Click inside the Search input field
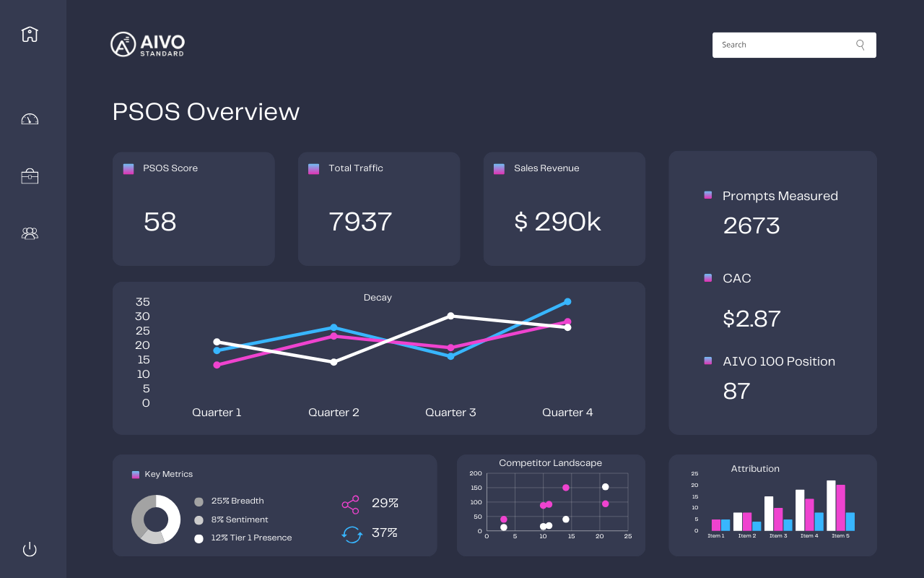This screenshot has width=924, height=578. coord(780,44)
